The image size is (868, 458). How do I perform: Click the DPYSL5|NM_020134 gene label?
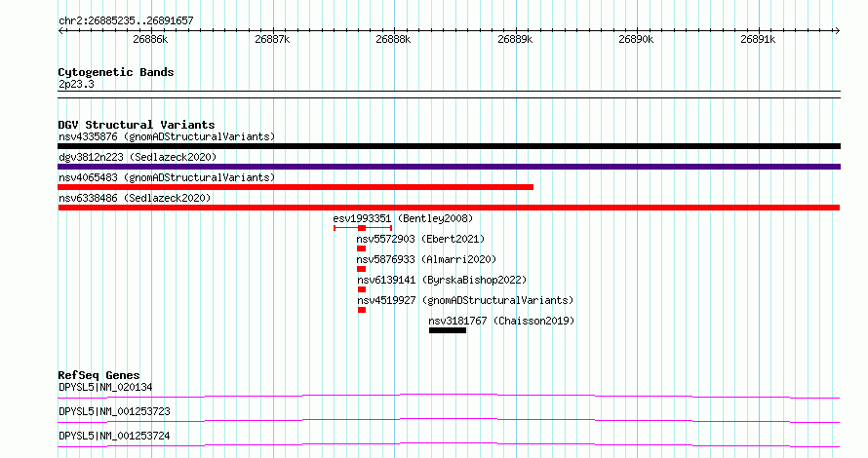(x=105, y=387)
